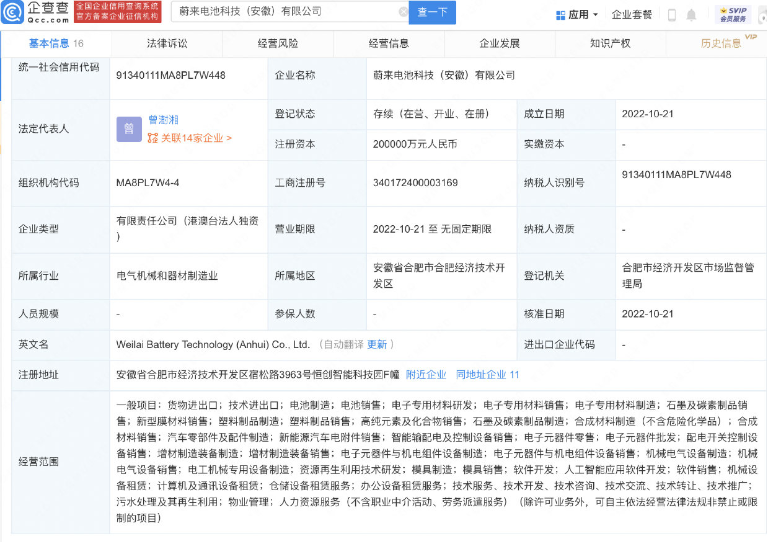This screenshot has height=542, width=767.
Task: Switch to the 经营信息 tab
Action: (x=389, y=44)
